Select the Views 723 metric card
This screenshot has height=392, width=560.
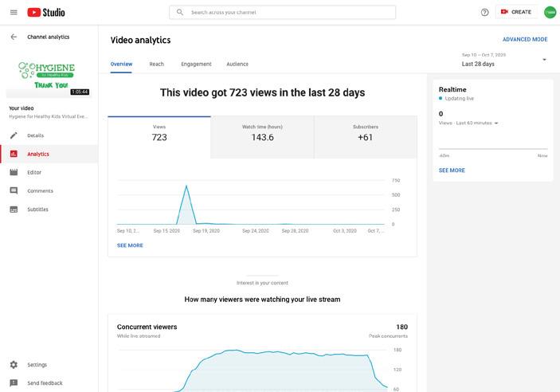[159, 137]
